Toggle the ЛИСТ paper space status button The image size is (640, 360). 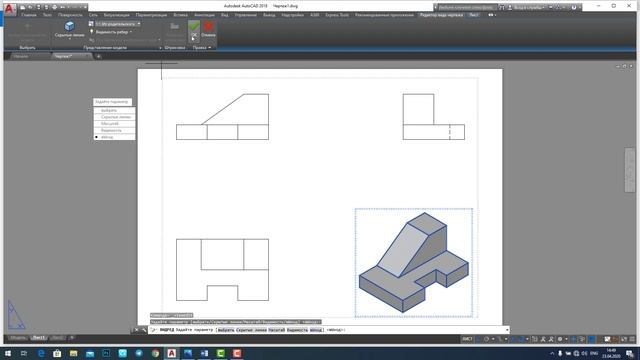467,339
